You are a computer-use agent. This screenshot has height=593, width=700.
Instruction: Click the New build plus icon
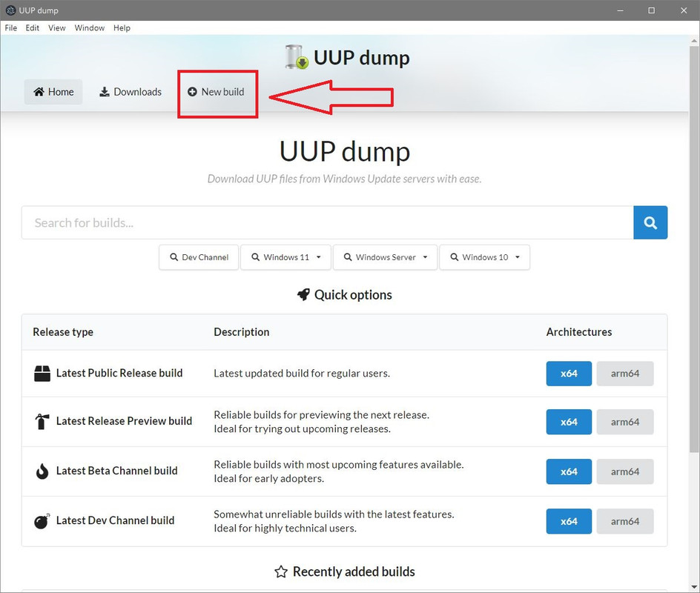point(192,91)
